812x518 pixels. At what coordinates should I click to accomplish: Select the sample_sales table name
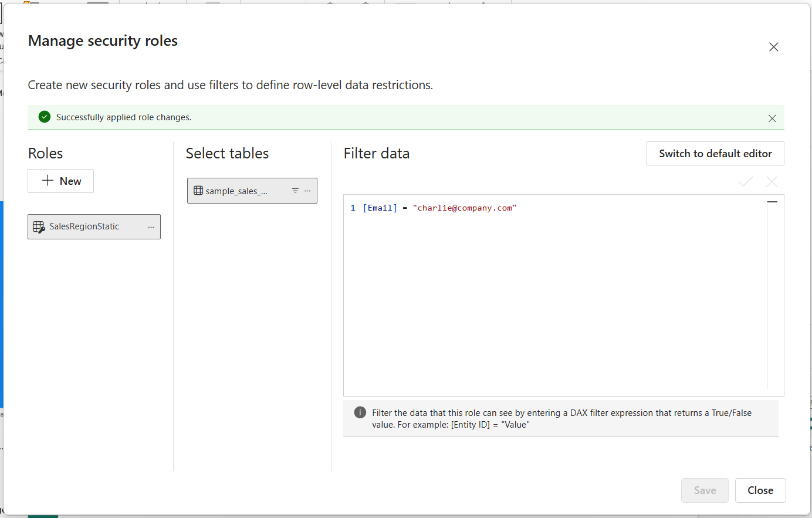(236, 191)
